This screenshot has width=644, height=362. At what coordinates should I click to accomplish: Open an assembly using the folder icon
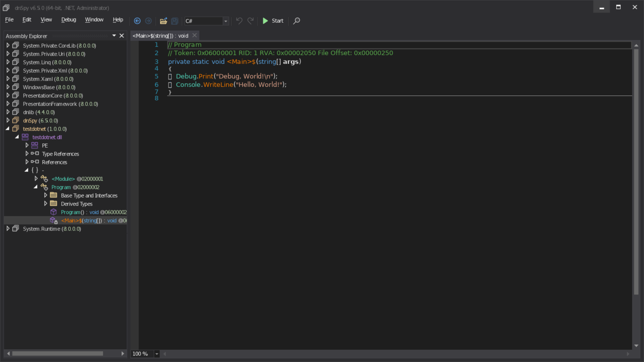163,21
